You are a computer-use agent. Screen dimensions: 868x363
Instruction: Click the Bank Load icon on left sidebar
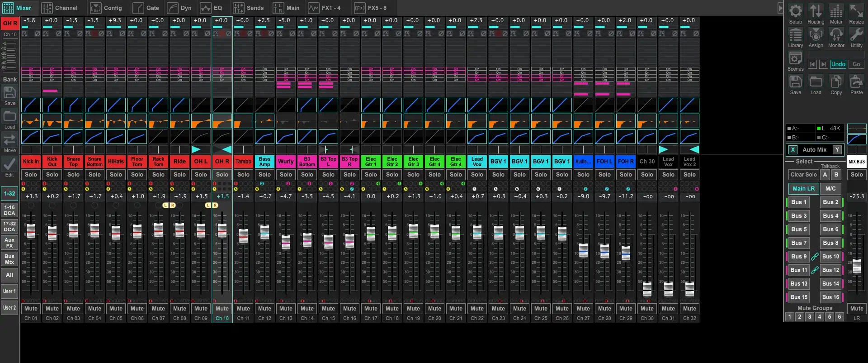[x=9, y=116]
